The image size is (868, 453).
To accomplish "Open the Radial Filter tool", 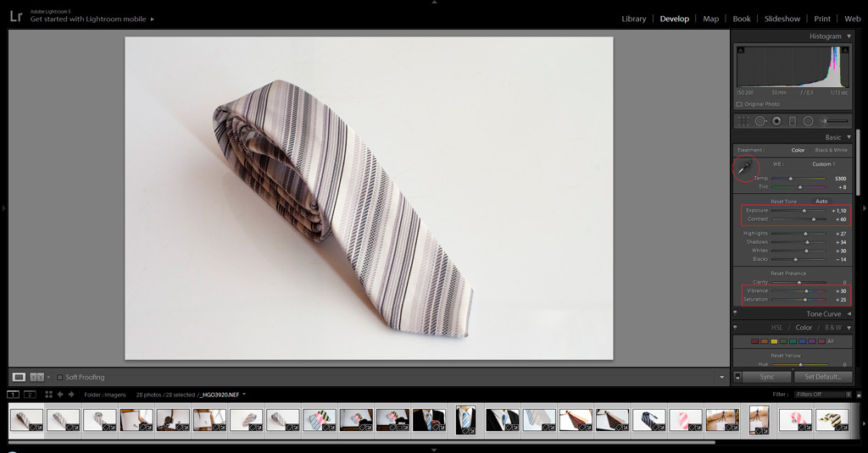I will [x=809, y=121].
